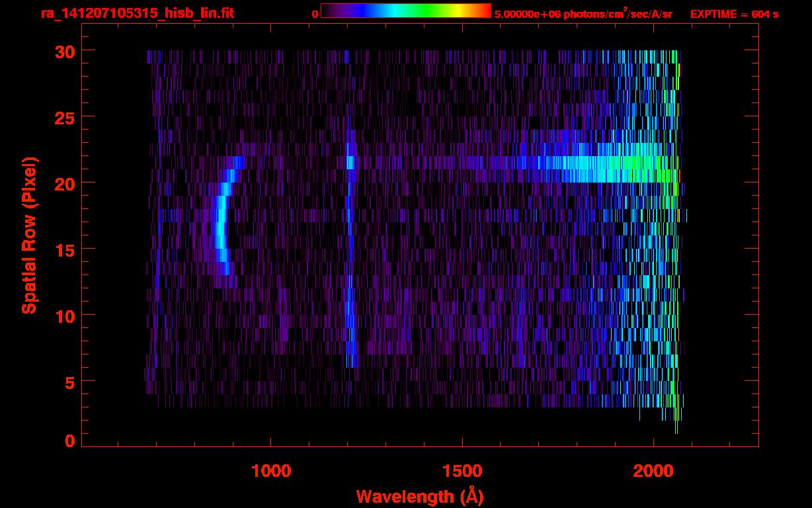Click the bright green continuum band near 1950 Å
This screenshot has height=508, width=812.
pos(635,169)
